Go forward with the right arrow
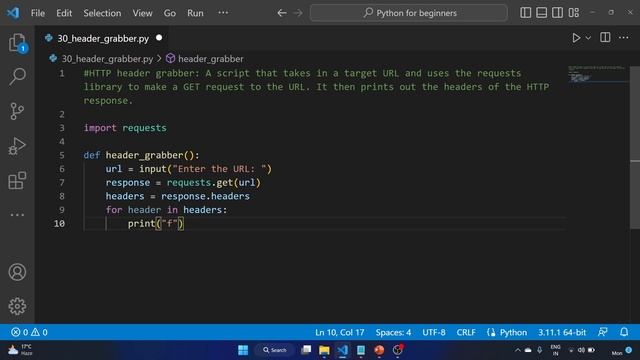640x360 pixels. click(298, 13)
